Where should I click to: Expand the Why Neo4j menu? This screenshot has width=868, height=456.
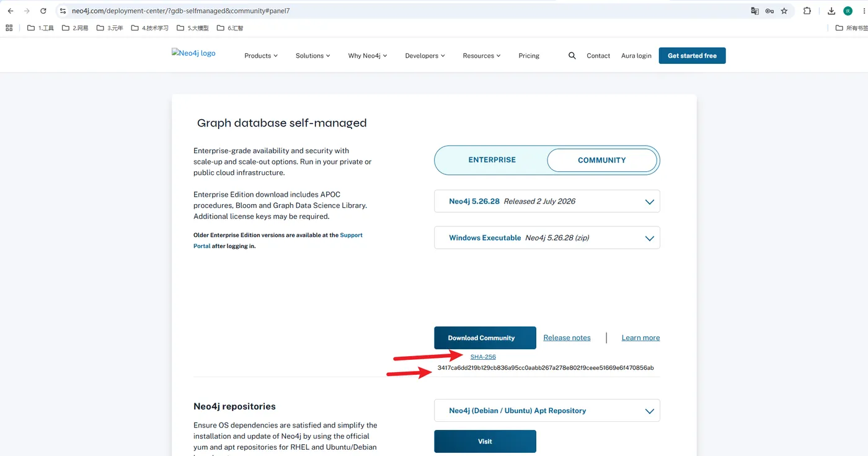coord(368,56)
